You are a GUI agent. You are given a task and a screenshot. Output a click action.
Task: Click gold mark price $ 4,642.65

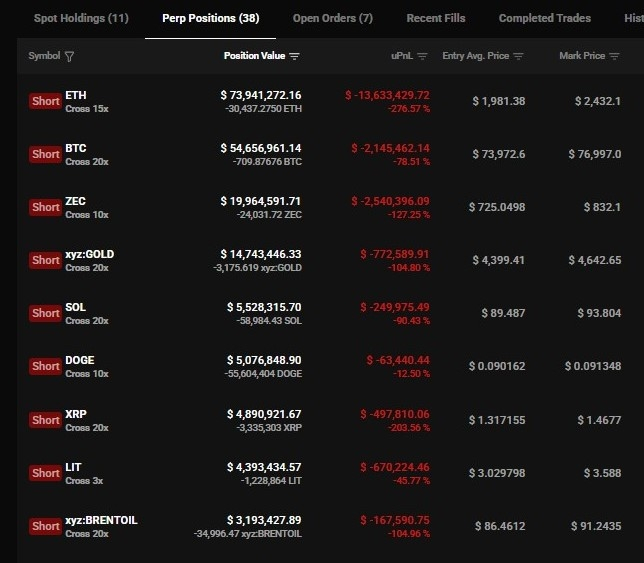coord(595,260)
